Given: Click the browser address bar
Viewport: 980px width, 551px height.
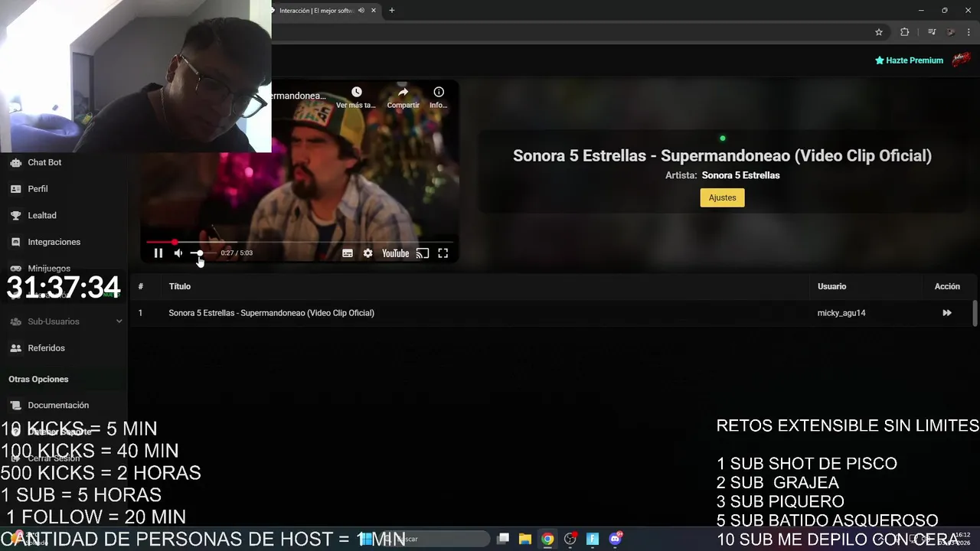Looking at the screenshot, I should tap(570, 32).
